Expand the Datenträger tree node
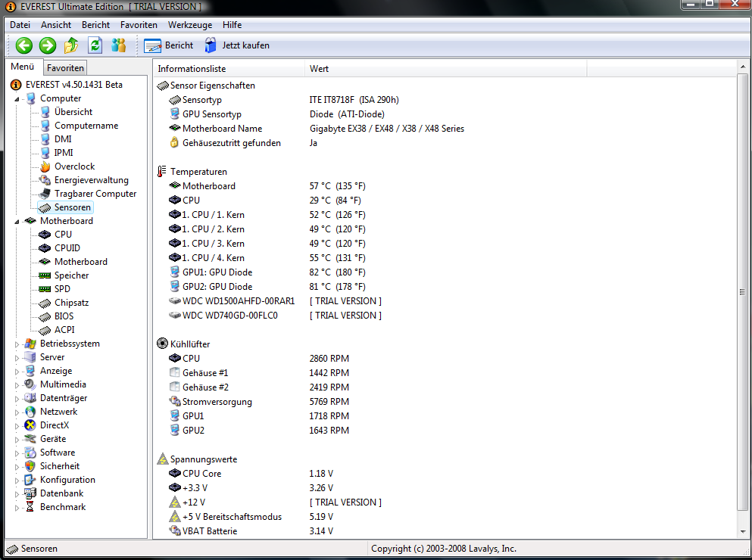The width and height of the screenshot is (752, 560). click(17, 399)
